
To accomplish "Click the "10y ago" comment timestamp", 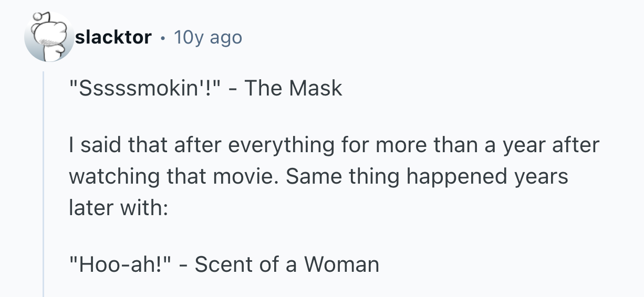I will click(207, 37).
